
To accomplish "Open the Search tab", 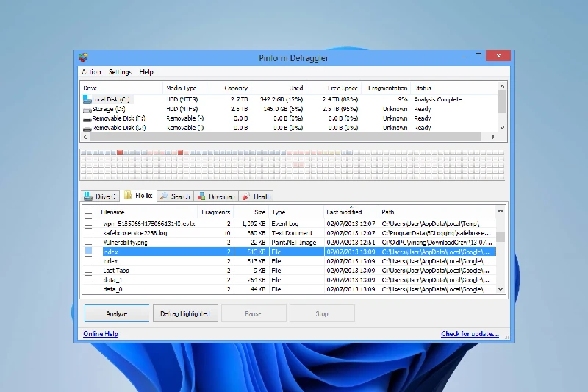I will pyautogui.click(x=175, y=196).
